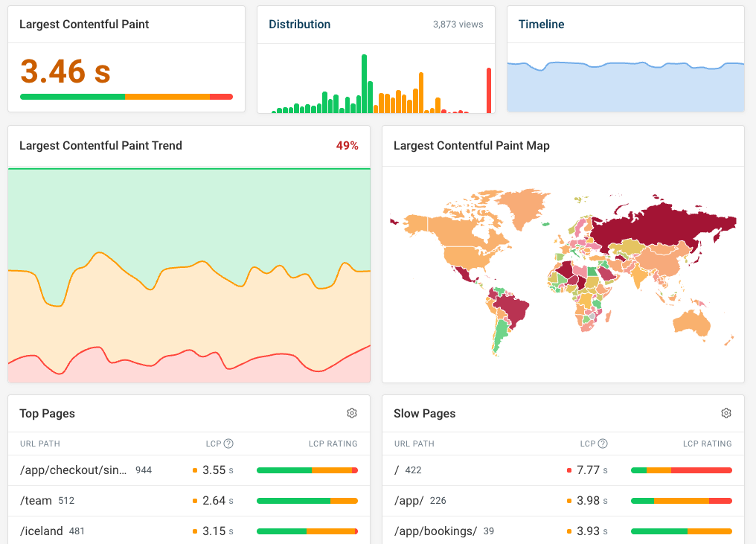This screenshot has width=756, height=544.
Task: Click the 3,873 views label
Action: click(x=458, y=25)
